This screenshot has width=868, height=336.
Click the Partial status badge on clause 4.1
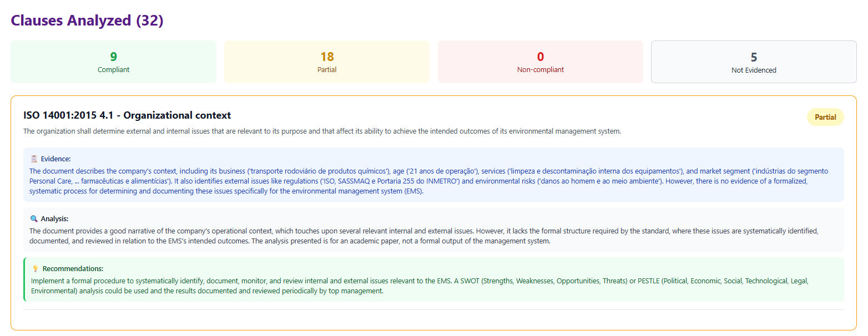(825, 117)
